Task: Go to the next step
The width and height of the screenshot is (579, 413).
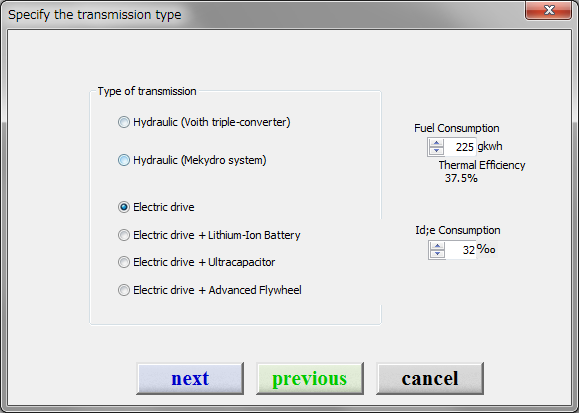Action: pos(190,379)
